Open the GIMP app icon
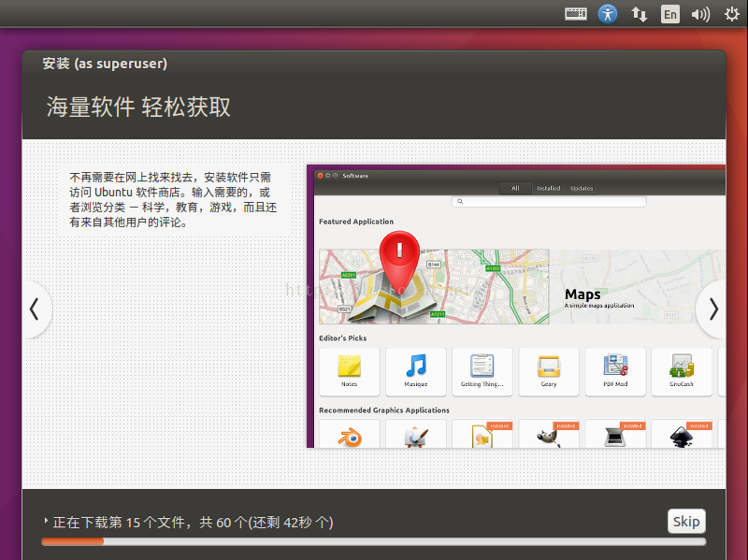The width and height of the screenshot is (748, 560). click(549, 437)
